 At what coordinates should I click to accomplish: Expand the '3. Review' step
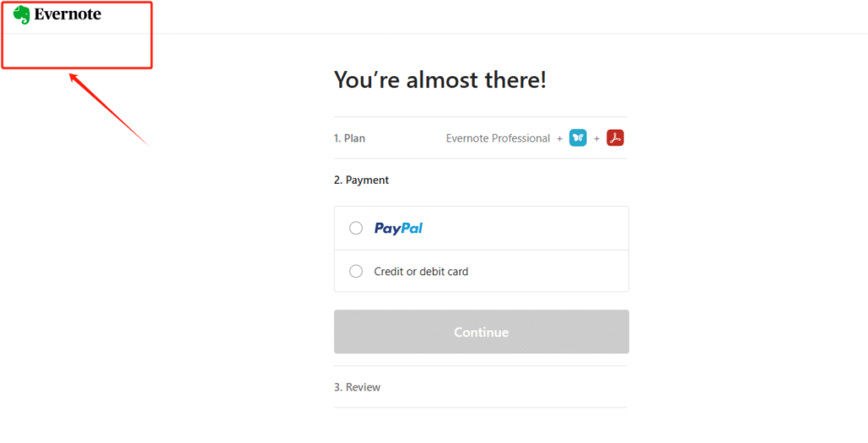pos(358,387)
